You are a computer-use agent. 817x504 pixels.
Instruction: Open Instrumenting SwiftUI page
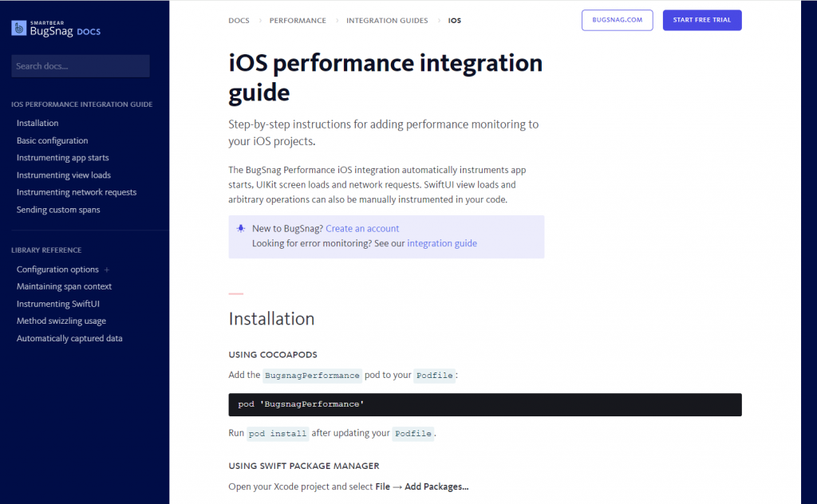click(x=57, y=304)
